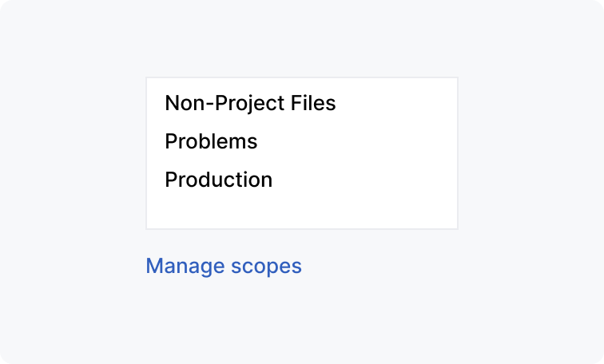The width and height of the screenshot is (604, 364).
Task: Click the Non-Project Files list item
Action: [250, 103]
